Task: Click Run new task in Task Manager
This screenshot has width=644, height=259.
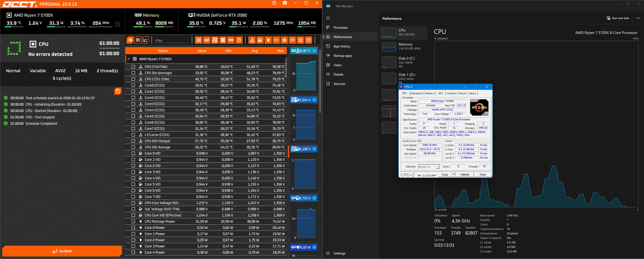Action: 618,18
